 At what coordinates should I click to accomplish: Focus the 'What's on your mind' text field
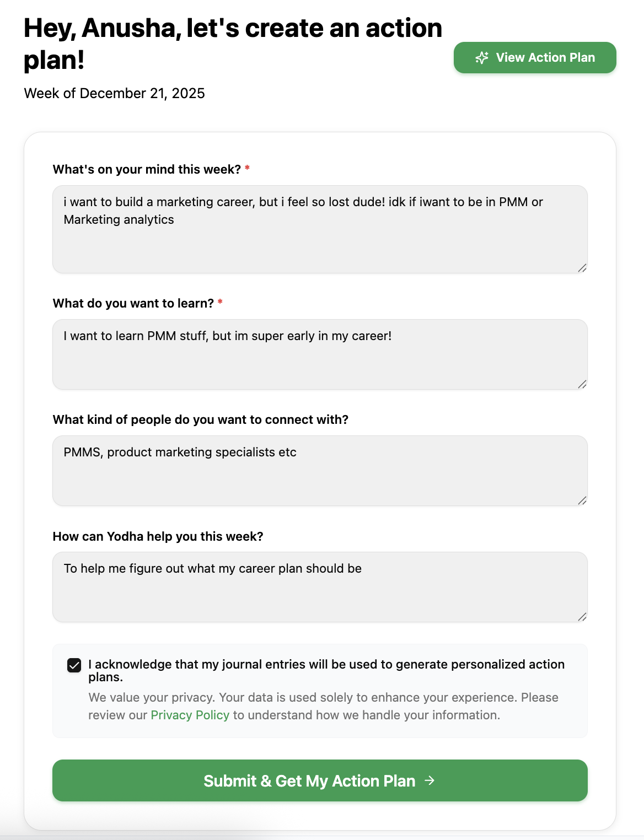(320, 229)
